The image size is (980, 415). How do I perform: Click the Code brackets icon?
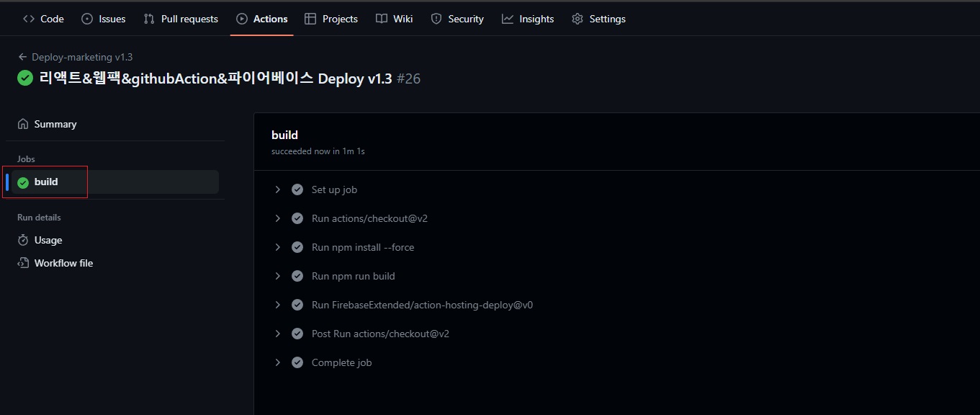(29, 19)
